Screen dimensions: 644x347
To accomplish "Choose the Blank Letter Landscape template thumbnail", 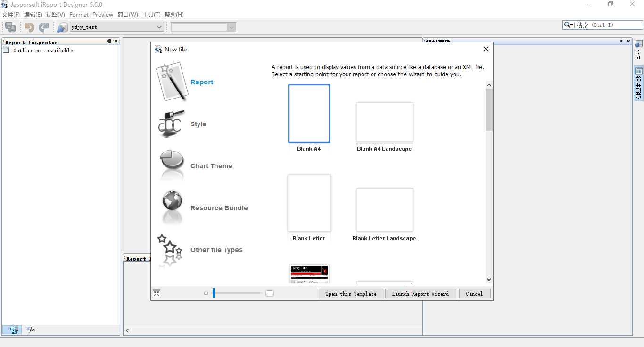I will pos(385,210).
